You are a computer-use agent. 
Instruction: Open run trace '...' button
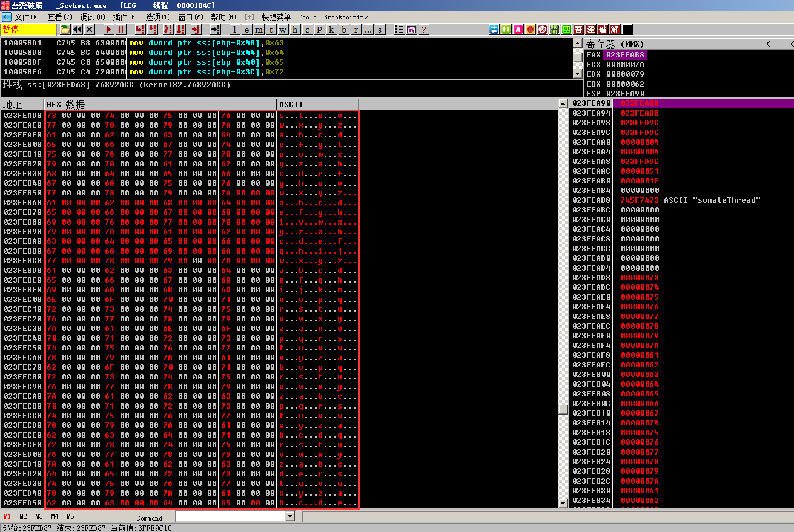368,30
